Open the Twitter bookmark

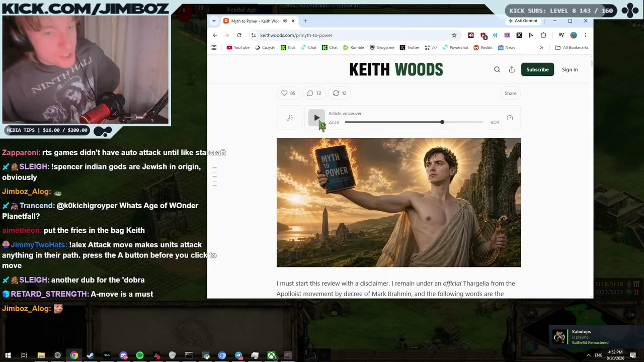coord(410,48)
